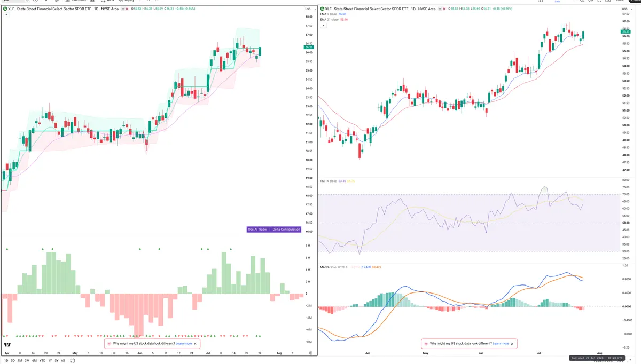The width and height of the screenshot is (641, 364).
Task: Select the 3M time range
Action: [27, 361]
